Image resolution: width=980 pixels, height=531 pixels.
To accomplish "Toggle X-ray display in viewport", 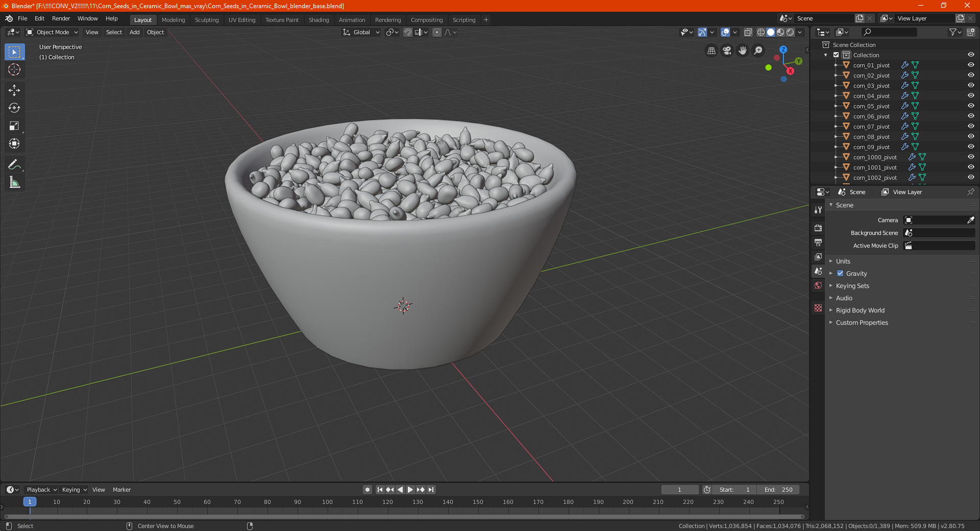I will 748,32.
